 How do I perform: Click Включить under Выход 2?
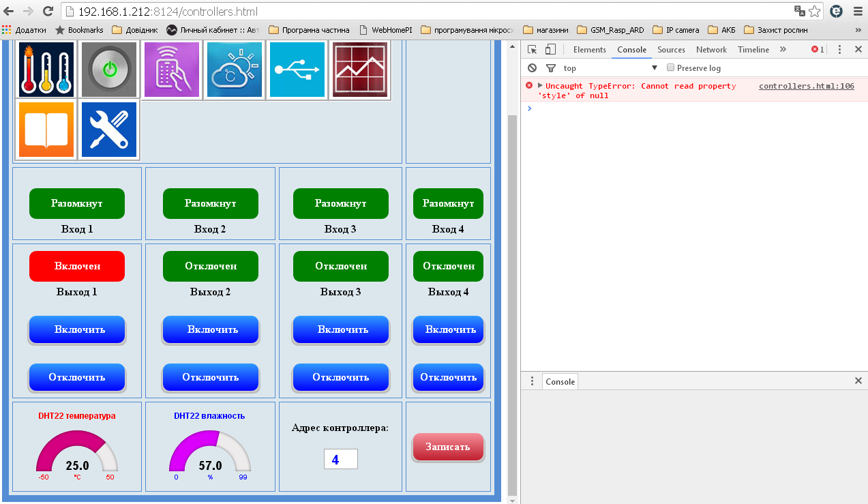211,330
